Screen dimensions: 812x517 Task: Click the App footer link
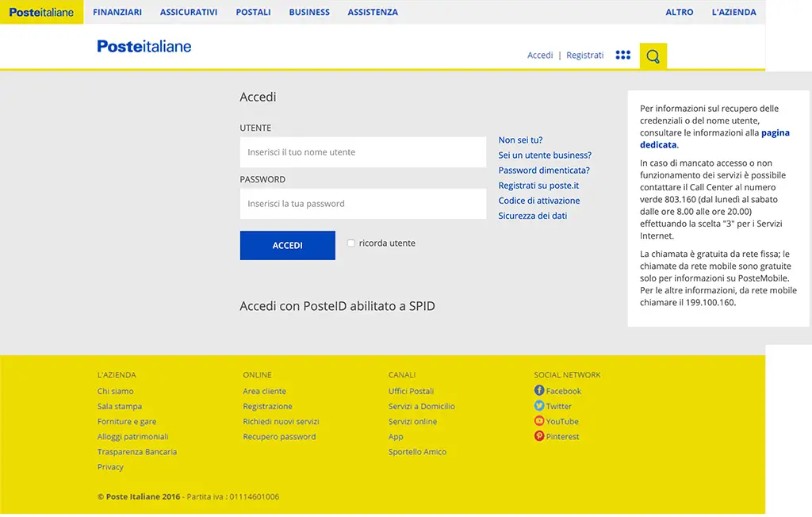coord(396,436)
